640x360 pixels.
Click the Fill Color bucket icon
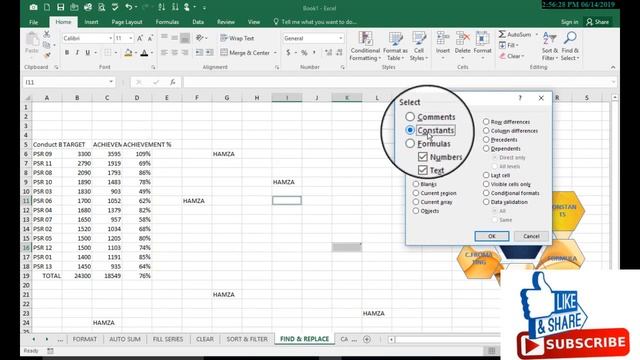pos(128,53)
